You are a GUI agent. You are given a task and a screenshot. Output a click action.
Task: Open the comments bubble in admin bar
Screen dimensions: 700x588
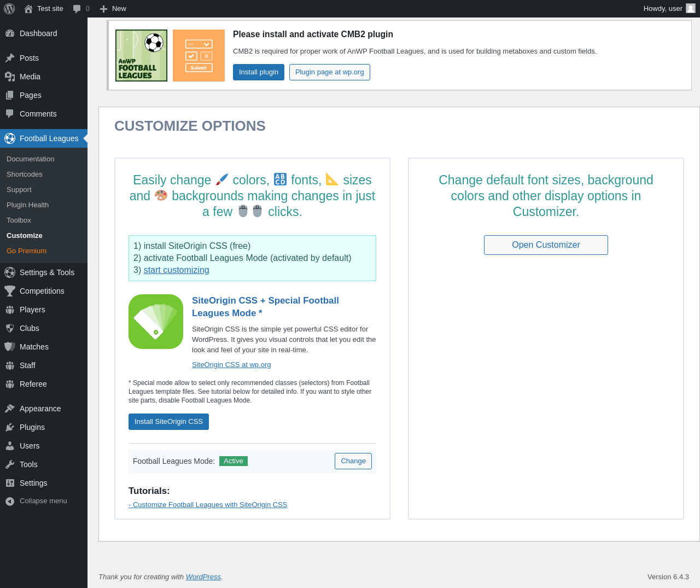tap(77, 9)
